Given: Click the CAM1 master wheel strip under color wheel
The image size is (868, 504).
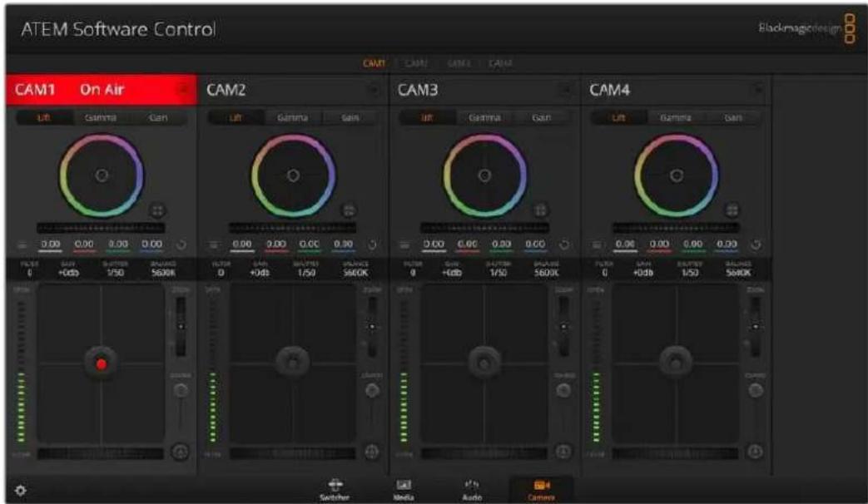Looking at the screenshot, I should (x=101, y=227).
